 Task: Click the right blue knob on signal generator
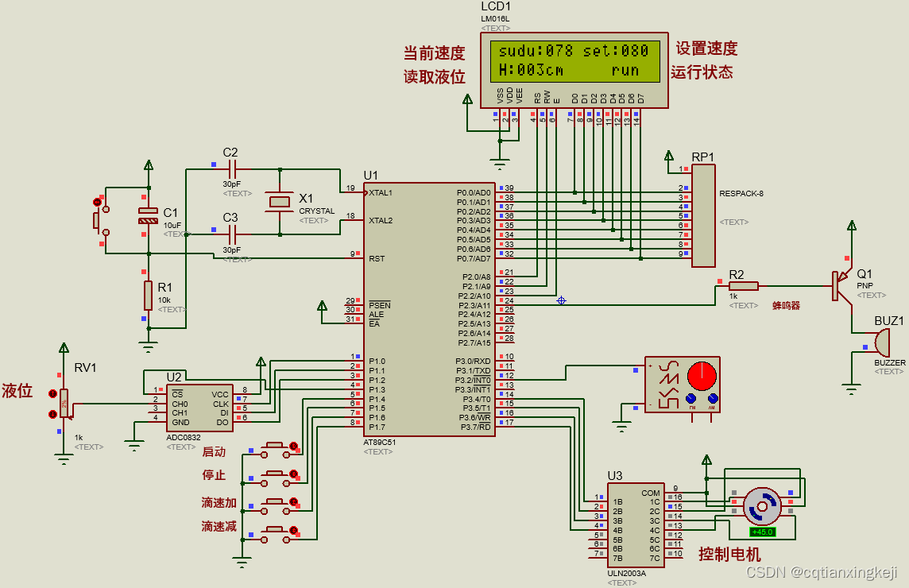(x=713, y=398)
